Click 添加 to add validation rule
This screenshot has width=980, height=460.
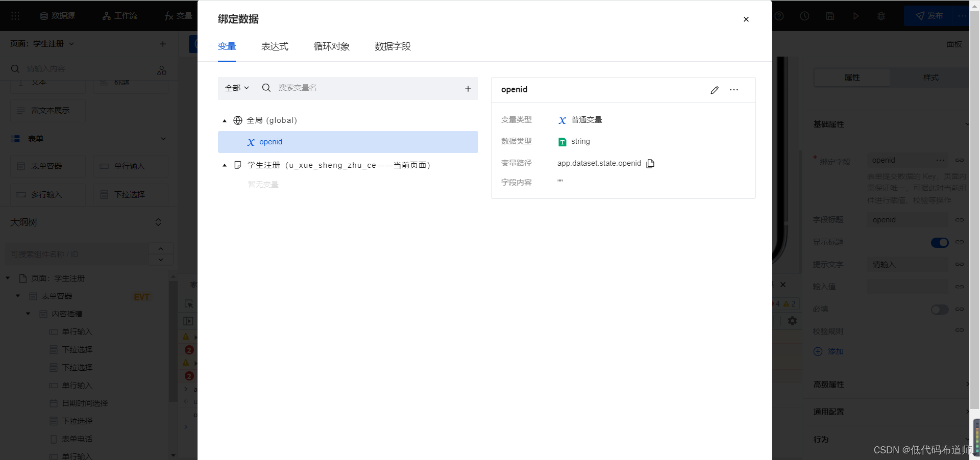coord(828,351)
